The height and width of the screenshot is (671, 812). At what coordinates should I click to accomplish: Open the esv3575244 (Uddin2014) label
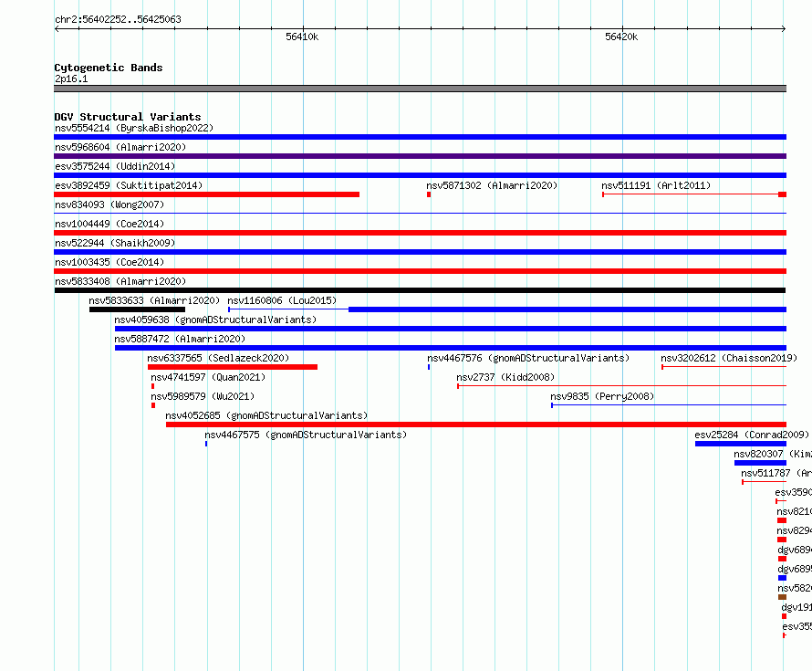pyautogui.click(x=115, y=166)
